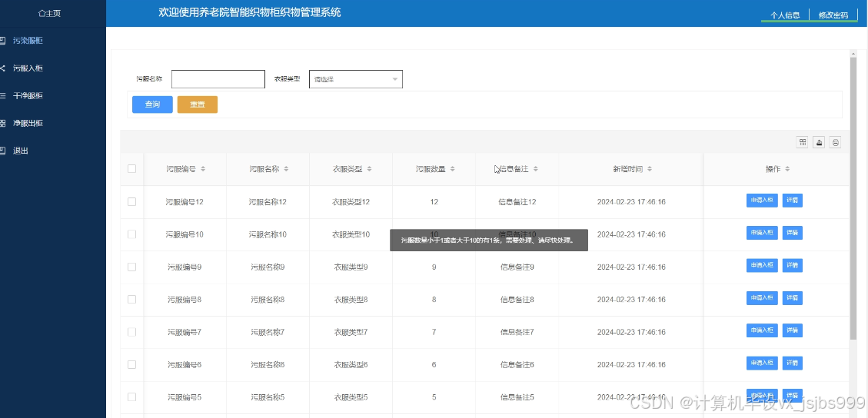Click the print table icon
The width and height of the screenshot is (868, 418).
836,142
